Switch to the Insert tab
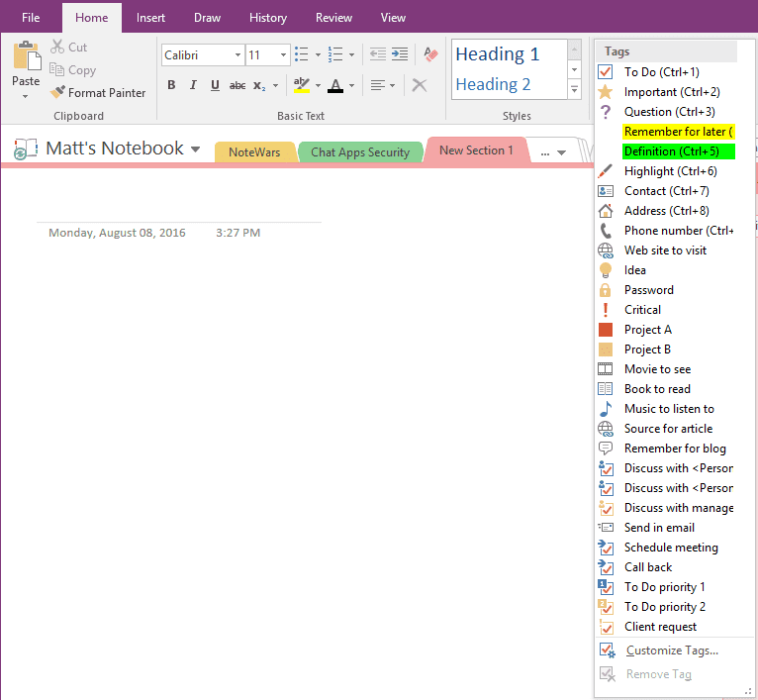This screenshot has height=700, width=758. 150,18
